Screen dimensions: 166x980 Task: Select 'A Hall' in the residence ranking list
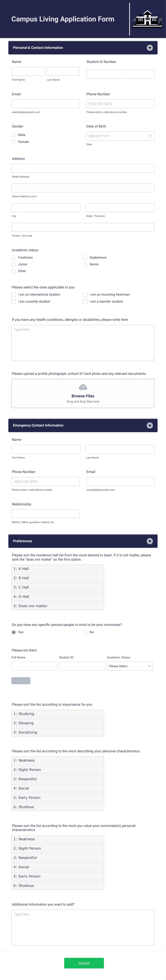(57, 568)
